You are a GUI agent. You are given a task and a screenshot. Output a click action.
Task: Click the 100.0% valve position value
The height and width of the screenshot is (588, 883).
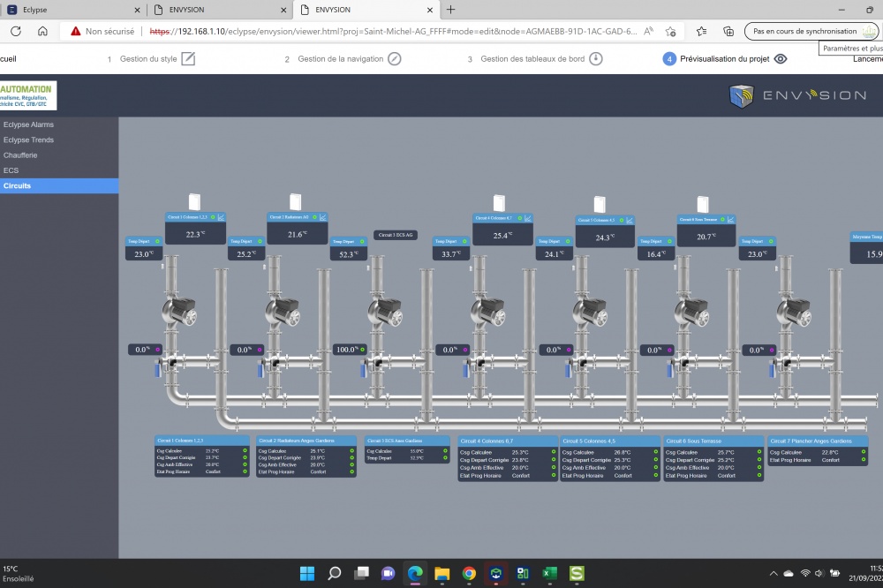[x=346, y=350]
